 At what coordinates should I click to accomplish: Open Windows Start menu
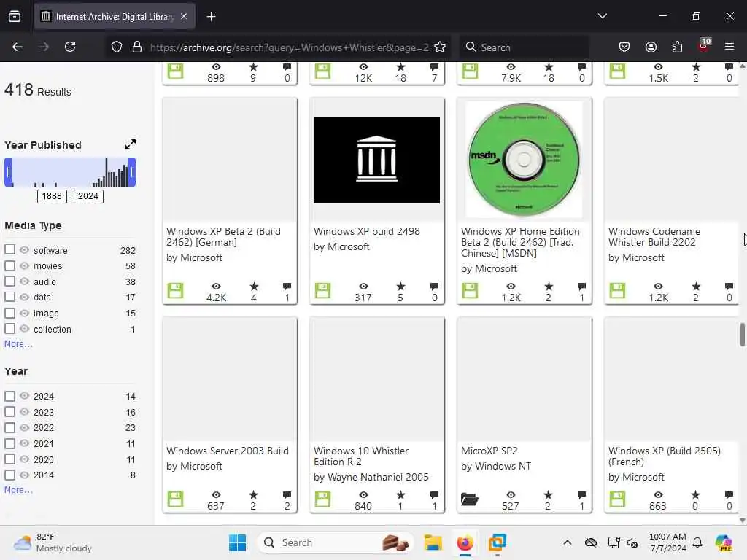point(237,542)
